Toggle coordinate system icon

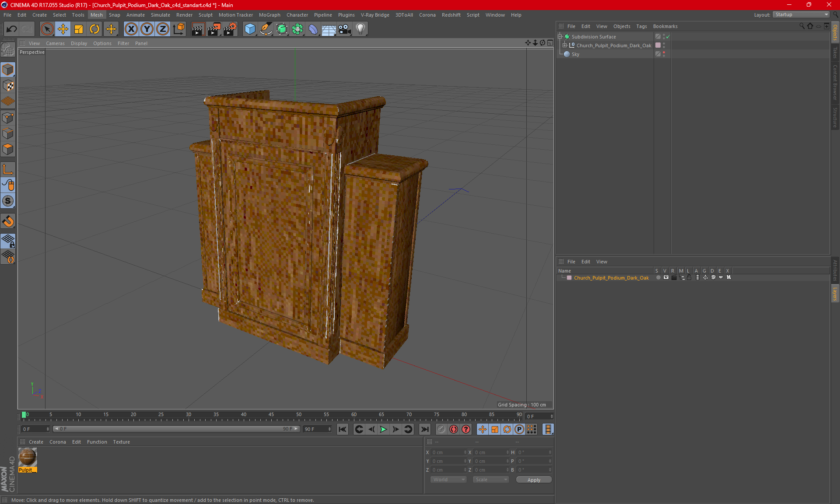(x=178, y=29)
